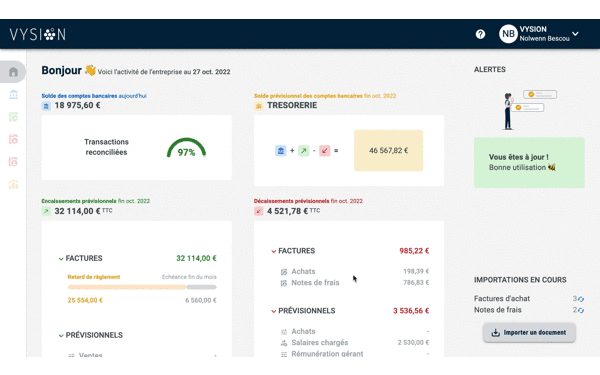Click the refresh icon next to Factures d'achat
This screenshot has height=375, width=600.
(x=581, y=299)
